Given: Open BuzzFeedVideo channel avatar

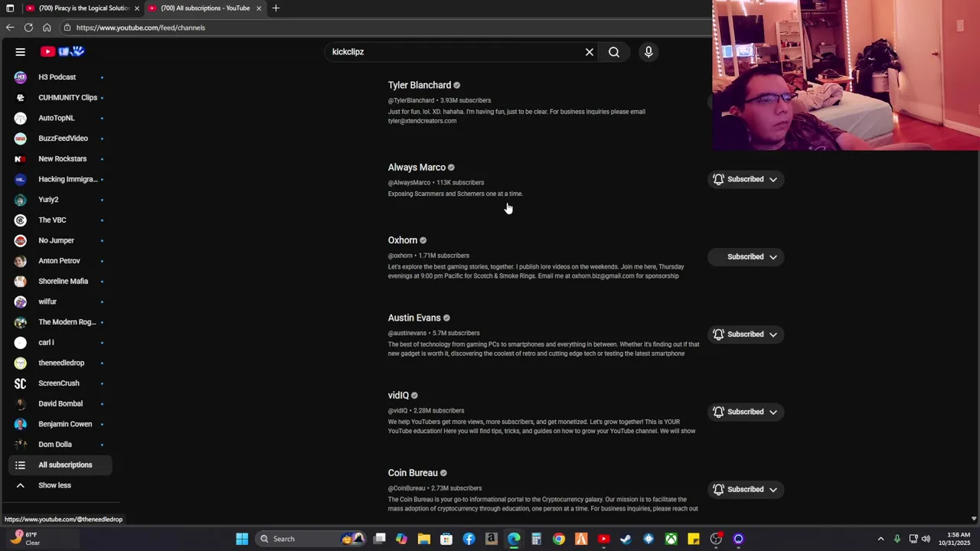Looking at the screenshot, I should [x=21, y=139].
